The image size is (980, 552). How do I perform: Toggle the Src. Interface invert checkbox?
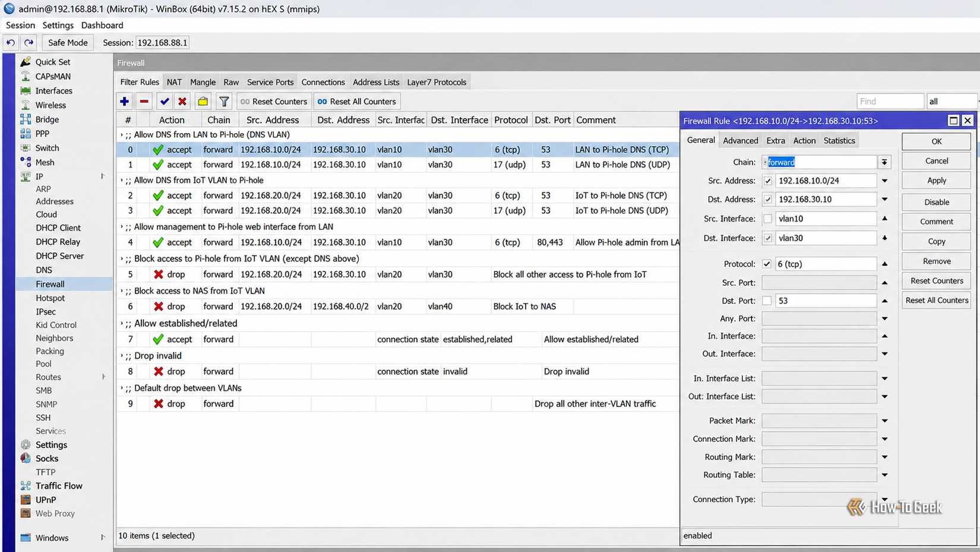click(767, 219)
